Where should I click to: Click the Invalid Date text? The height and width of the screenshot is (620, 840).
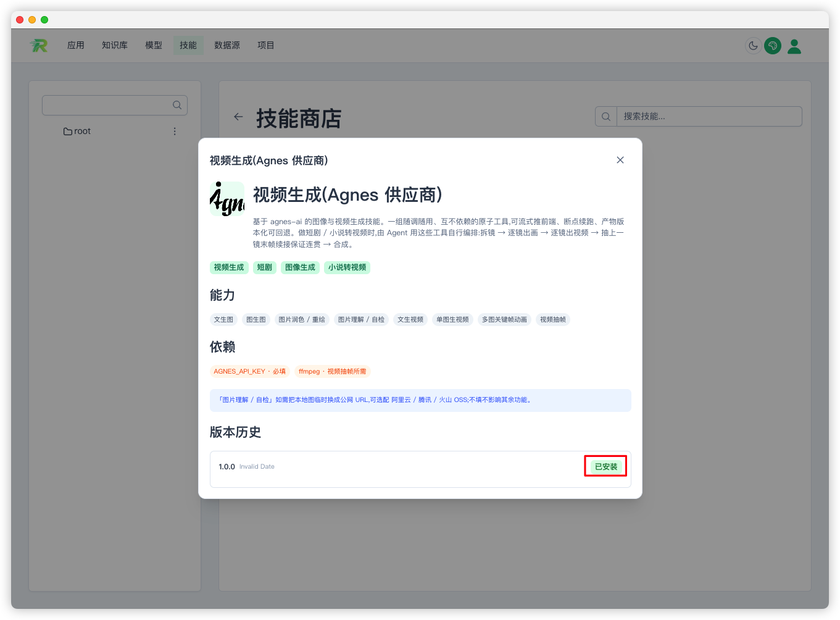click(257, 467)
